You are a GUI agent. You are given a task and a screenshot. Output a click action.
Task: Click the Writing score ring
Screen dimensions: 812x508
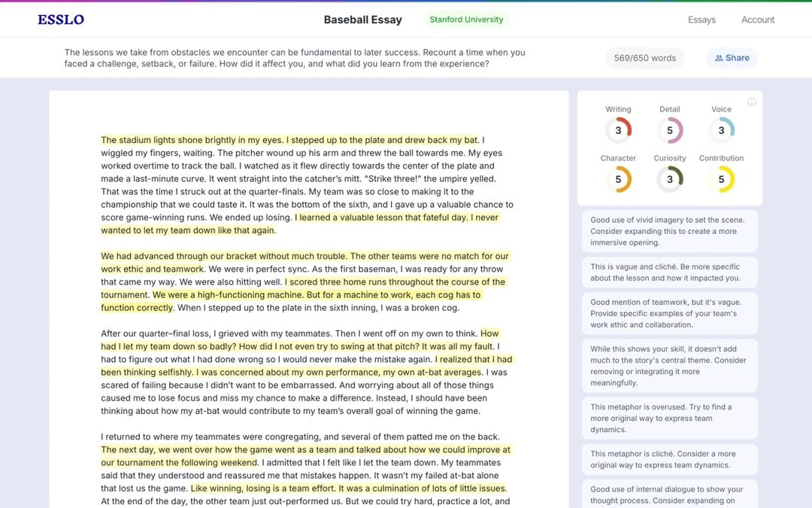(x=618, y=129)
